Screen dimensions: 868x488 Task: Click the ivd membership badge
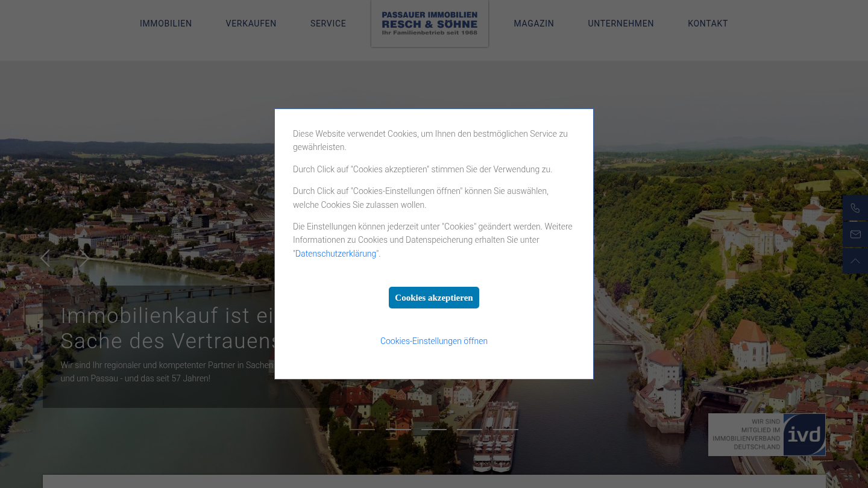pos(767,434)
